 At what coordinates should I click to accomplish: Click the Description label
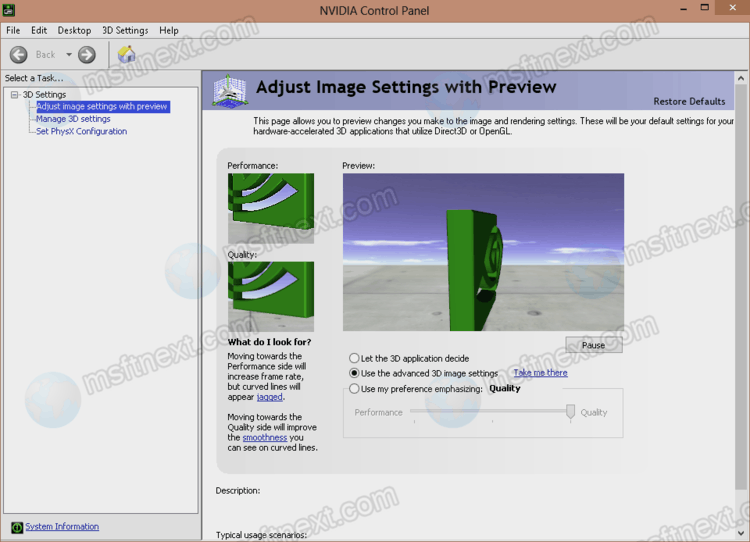pos(238,490)
